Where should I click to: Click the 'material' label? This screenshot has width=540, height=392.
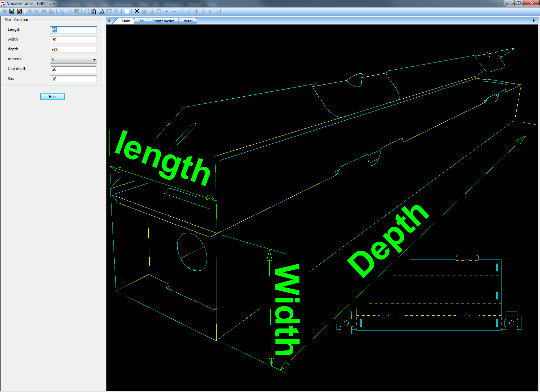pos(15,59)
